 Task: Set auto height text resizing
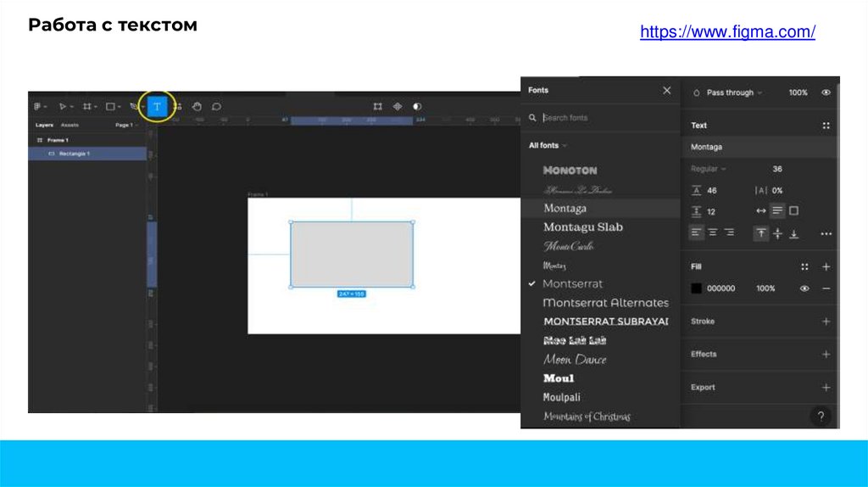(x=777, y=211)
